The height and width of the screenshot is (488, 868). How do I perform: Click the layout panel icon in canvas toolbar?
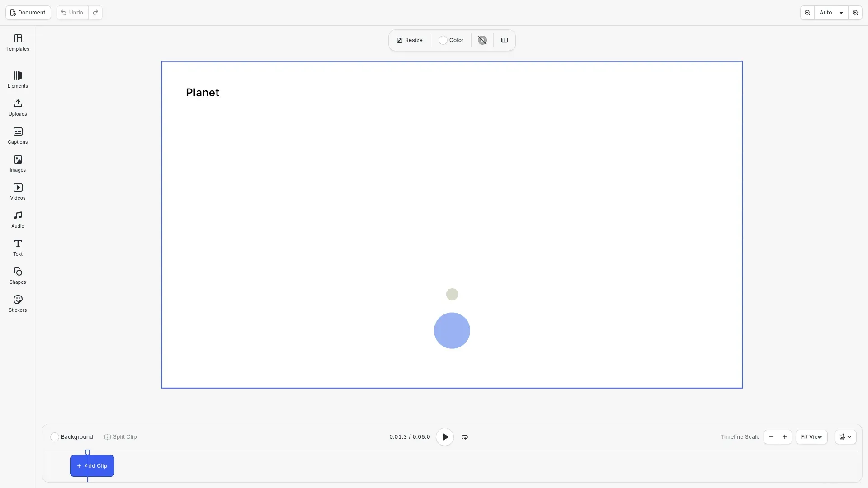tap(505, 40)
